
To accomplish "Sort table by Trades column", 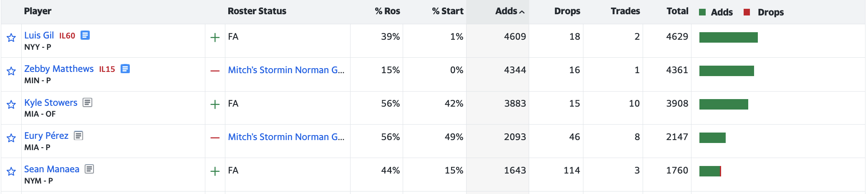I will pyautogui.click(x=625, y=11).
